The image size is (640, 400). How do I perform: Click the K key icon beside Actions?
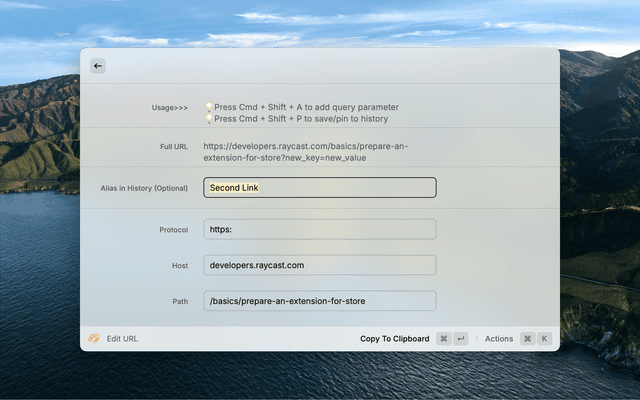point(544,339)
